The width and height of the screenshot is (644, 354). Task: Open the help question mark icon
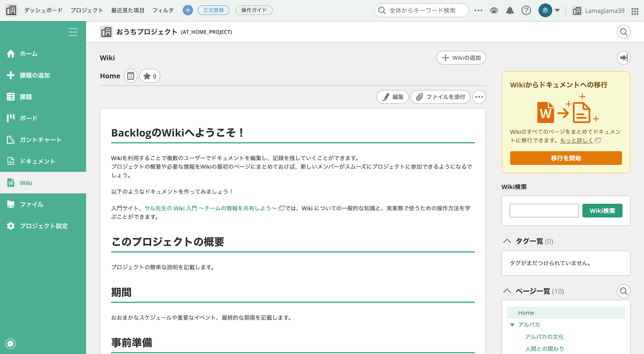(526, 10)
